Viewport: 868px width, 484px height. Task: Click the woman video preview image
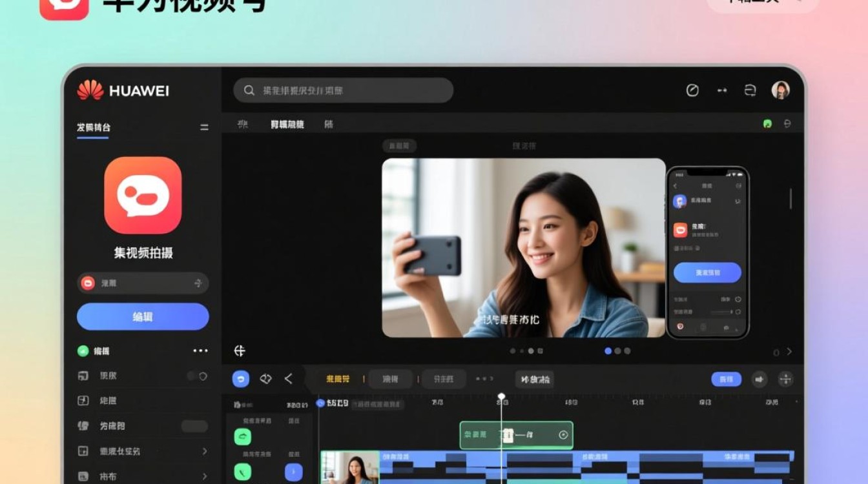524,248
